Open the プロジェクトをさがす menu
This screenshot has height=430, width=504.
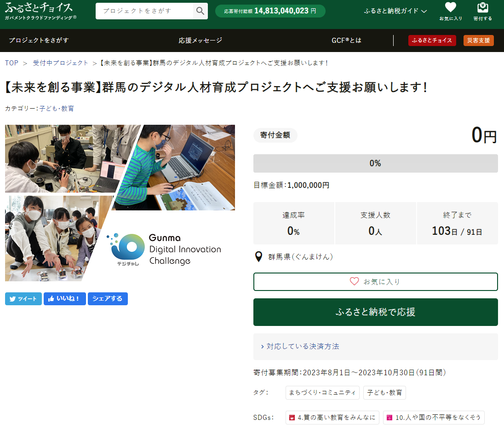click(x=39, y=41)
